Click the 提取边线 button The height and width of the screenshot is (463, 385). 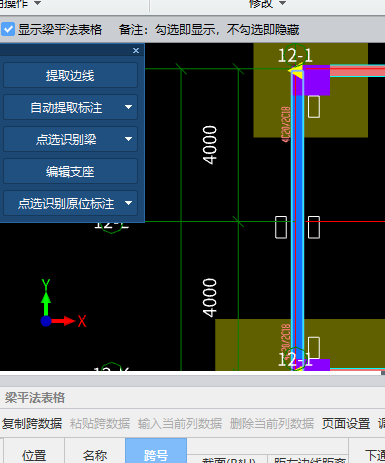point(70,76)
